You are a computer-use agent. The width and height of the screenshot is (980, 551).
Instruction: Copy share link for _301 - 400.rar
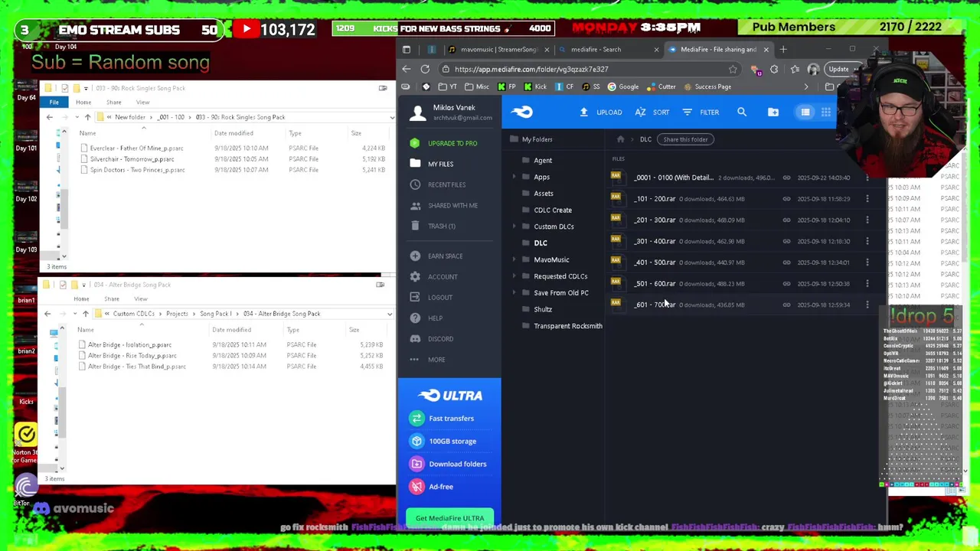[786, 241]
